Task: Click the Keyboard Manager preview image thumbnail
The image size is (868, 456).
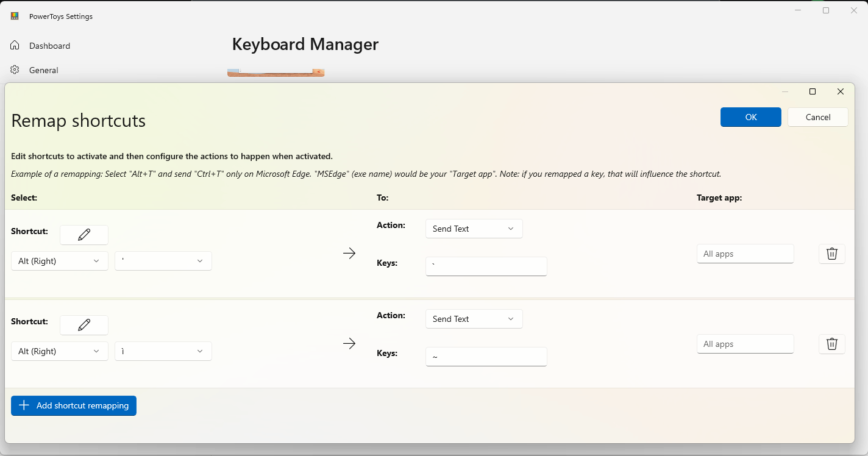Action: (x=276, y=73)
